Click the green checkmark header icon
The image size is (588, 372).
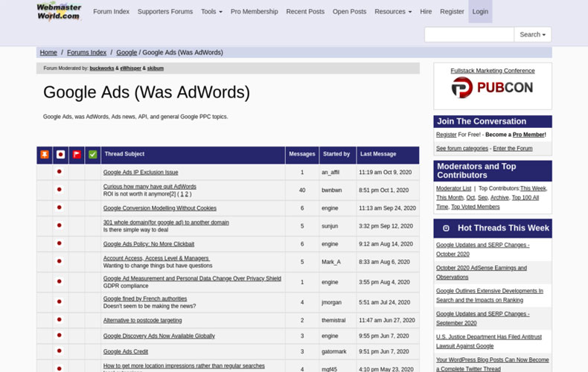pyautogui.click(x=92, y=155)
